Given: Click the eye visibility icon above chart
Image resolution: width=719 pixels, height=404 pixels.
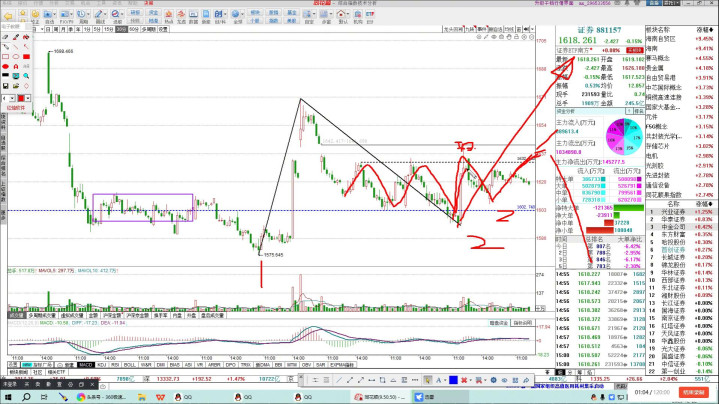Looking at the screenshot, I should point(494,37).
